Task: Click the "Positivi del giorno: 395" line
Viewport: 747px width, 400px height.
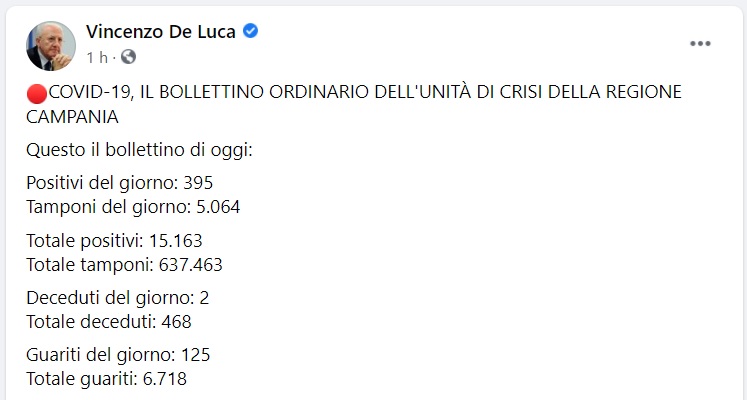Action: 120,183
